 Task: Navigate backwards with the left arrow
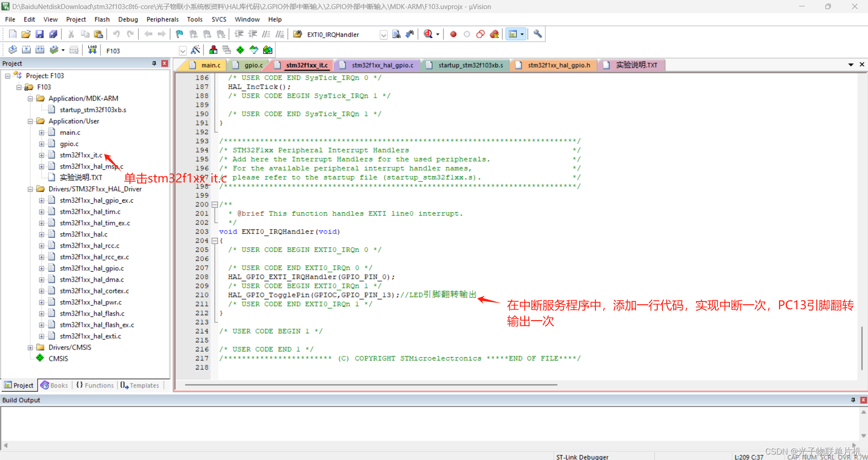click(148, 34)
